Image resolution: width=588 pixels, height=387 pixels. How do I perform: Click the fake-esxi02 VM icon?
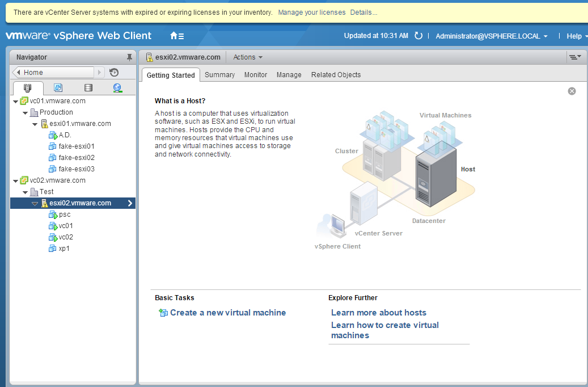click(53, 158)
